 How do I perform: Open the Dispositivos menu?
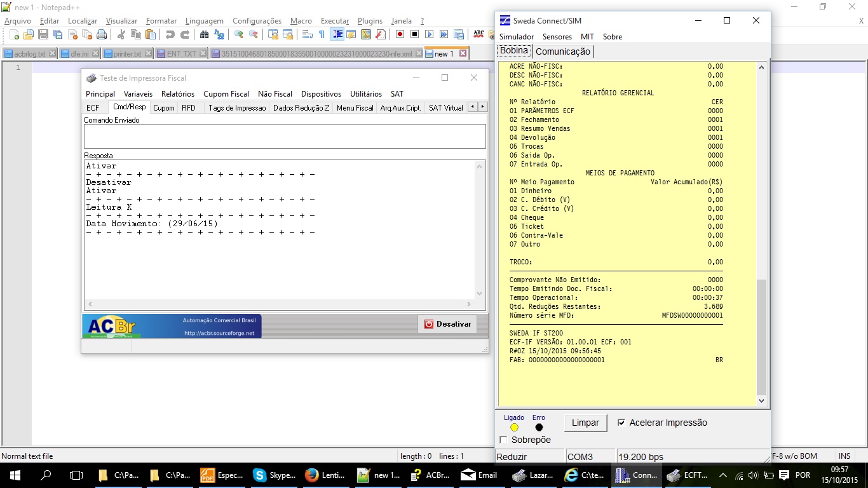pyautogui.click(x=321, y=94)
